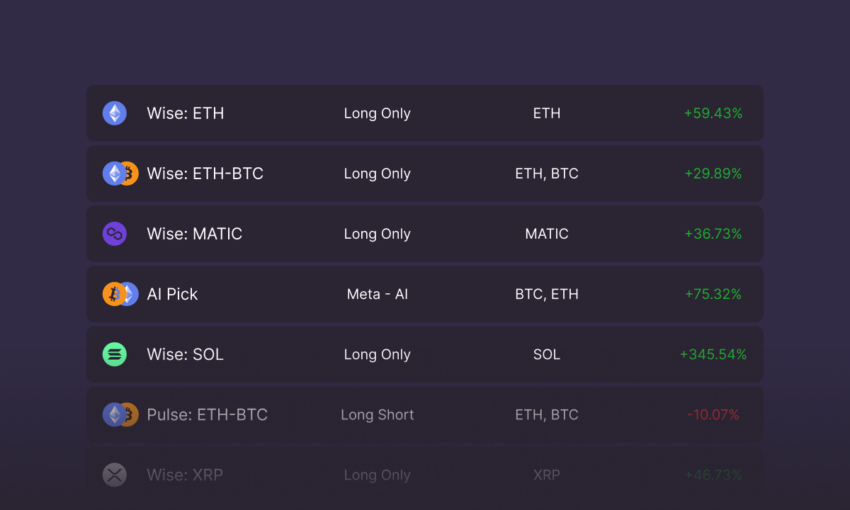Select the Wise: MATIC strategy name
Screen dimensions: 850x510
[x=195, y=234]
